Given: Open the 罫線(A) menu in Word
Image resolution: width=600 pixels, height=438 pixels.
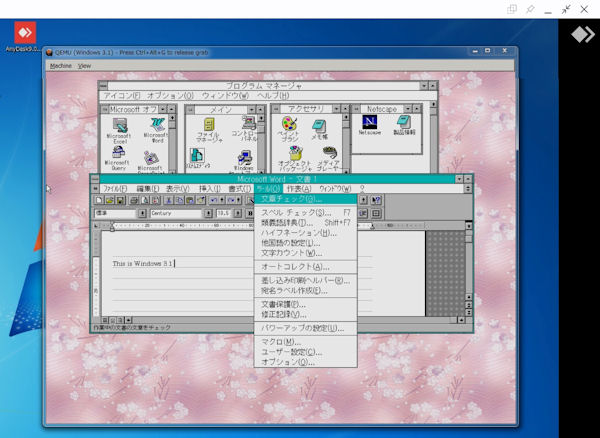Looking at the screenshot, I should (299, 189).
